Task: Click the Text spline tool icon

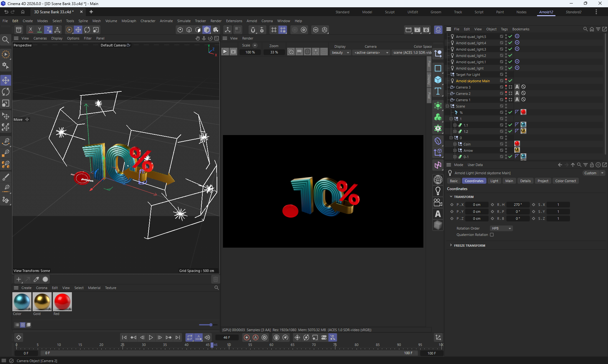Action: click(438, 91)
